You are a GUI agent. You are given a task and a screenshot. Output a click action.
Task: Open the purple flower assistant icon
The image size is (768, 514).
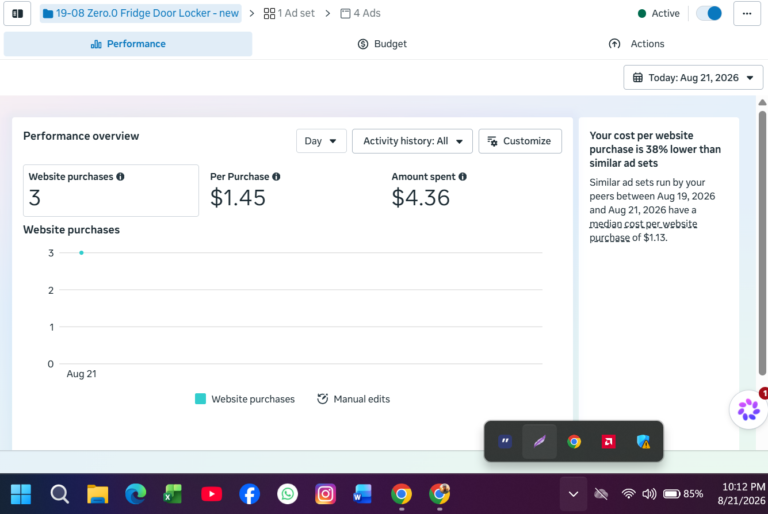tap(748, 410)
